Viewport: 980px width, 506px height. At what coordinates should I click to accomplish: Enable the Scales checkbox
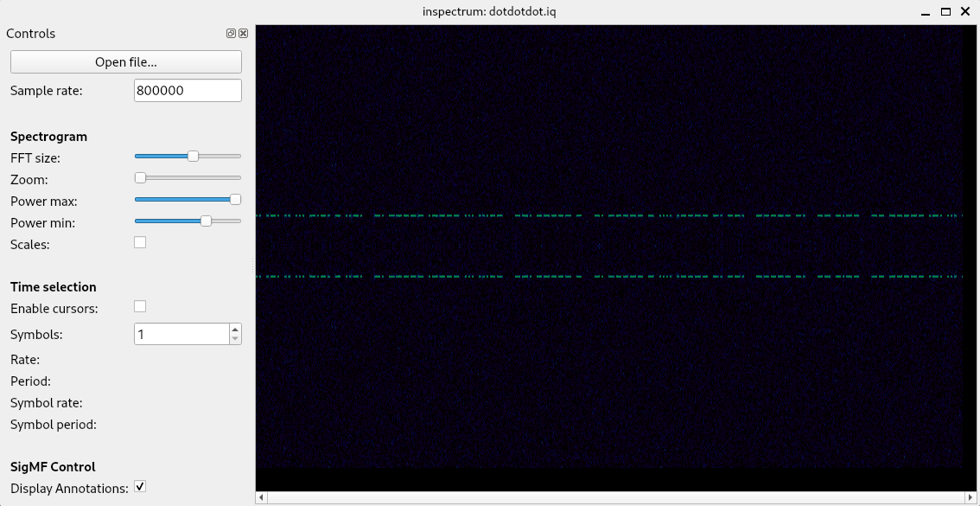(140, 243)
